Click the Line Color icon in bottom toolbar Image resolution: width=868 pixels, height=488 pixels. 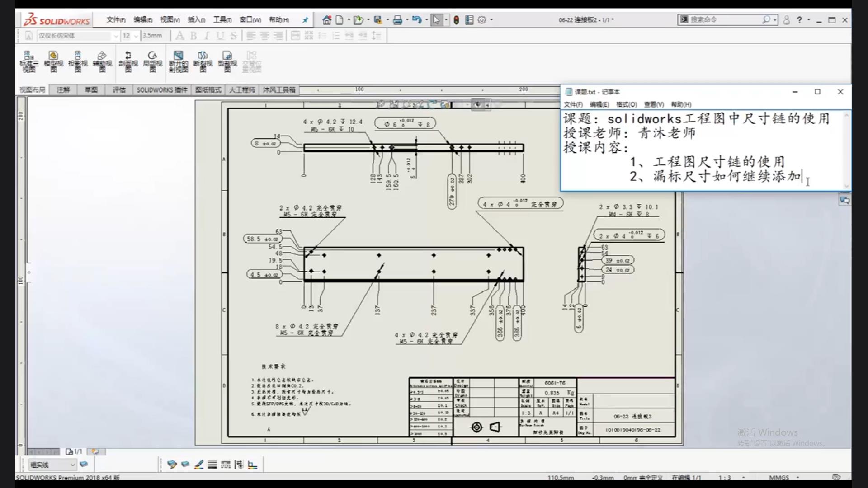click(x=198, y=464)
